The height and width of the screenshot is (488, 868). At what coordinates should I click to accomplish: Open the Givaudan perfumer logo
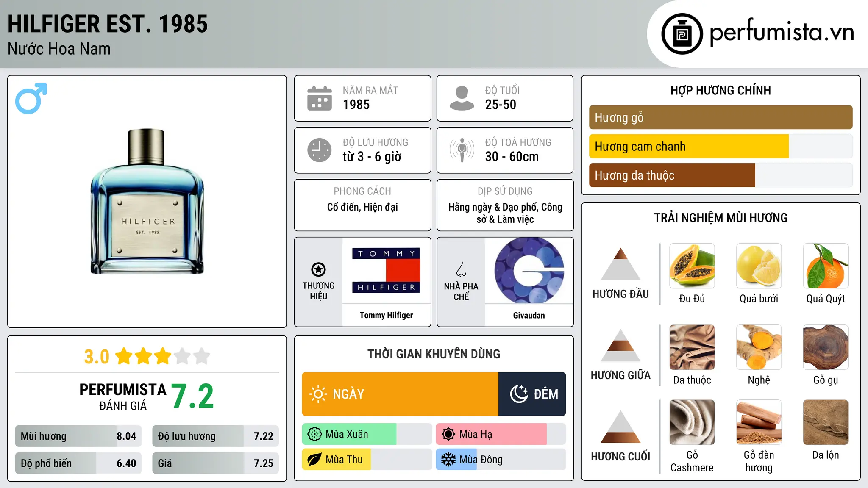click(529, 270)
